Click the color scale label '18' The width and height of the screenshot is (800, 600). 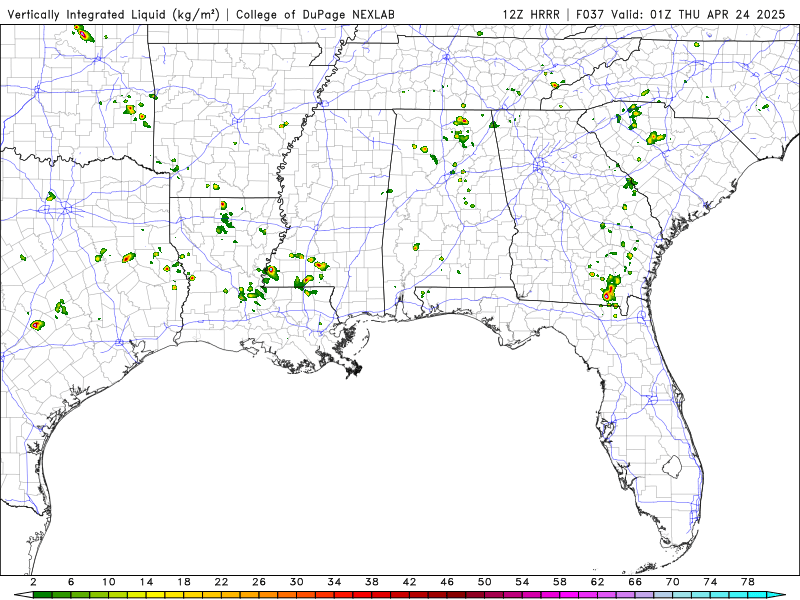click(184, 582)
